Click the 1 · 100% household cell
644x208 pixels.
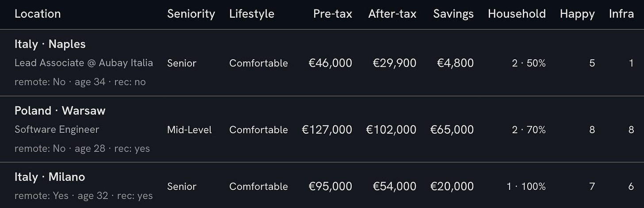(x=526, y=186)
